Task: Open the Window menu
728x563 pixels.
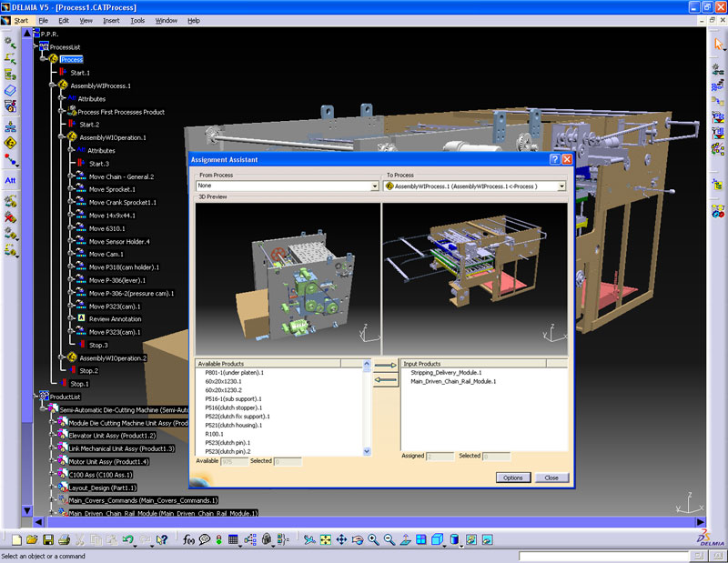Action: coord(167,20)
